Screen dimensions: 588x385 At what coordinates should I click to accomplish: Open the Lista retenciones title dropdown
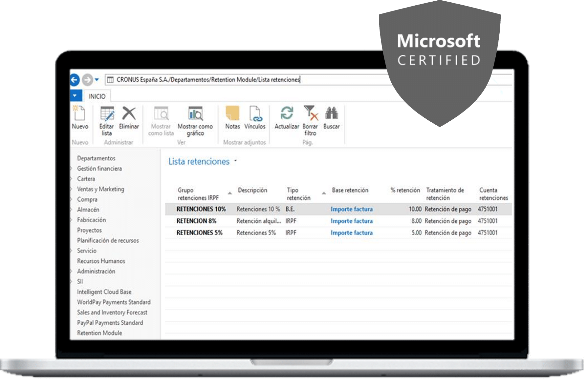click(235, 161)
